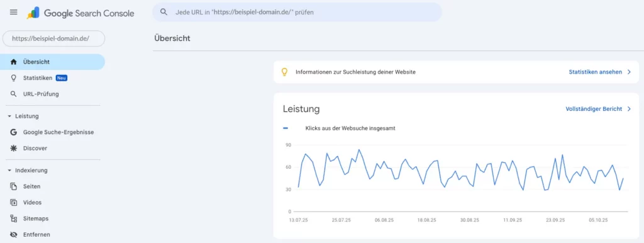The width and height of the screenshot is (644, 243).
Task: Open the hamburger main menu
Action: pos(14,13)
